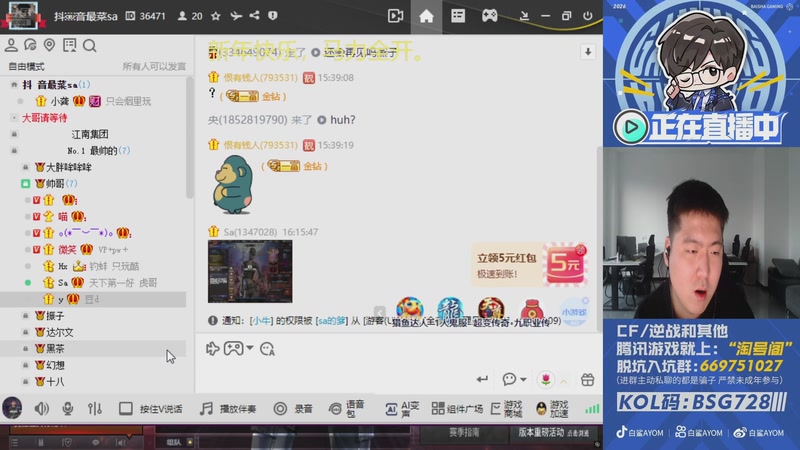800x450 pixels.
Task: Click the emoji translate icon in chat toolbar
Action: pos(267,348)
